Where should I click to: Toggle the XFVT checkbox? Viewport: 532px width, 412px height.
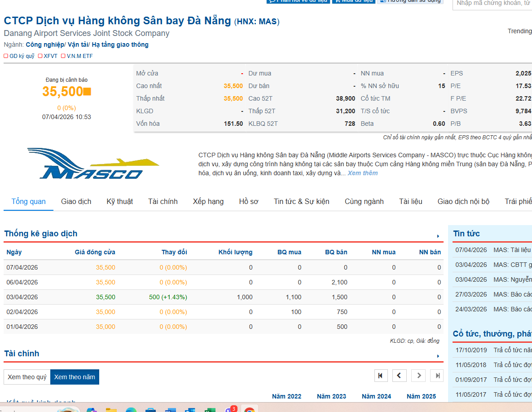pyautogui.click(x=40, y=56)
